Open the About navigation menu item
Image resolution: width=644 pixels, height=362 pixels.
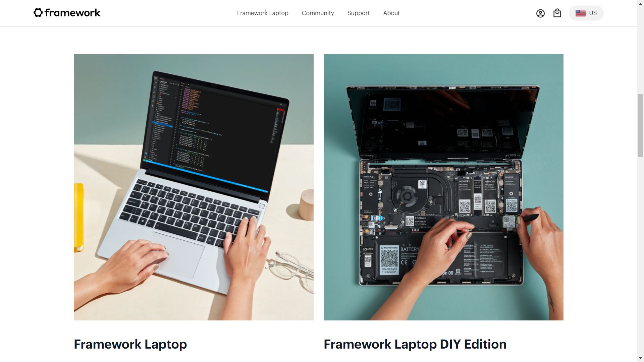(x=391, y=13)
